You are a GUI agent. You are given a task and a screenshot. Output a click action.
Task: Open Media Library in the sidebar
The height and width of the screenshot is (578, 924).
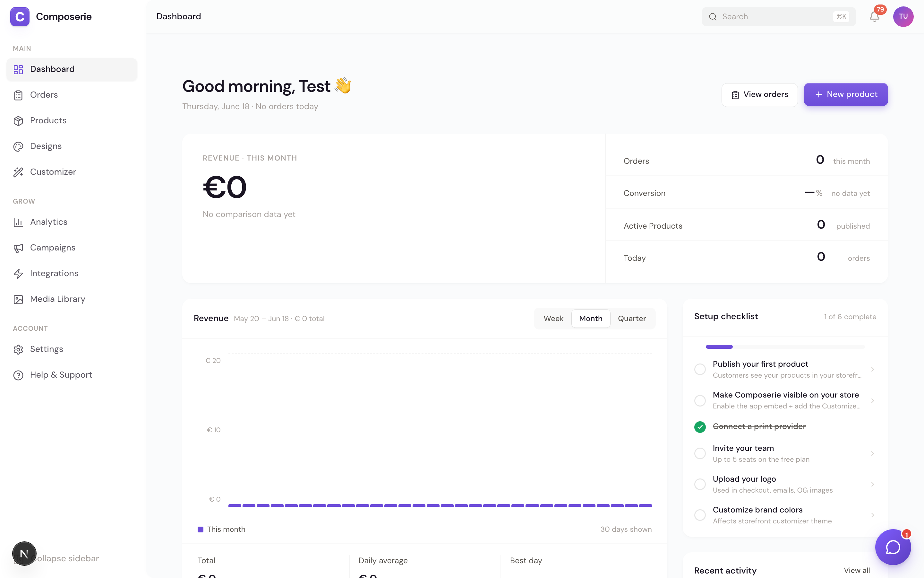tap(72, 299)
